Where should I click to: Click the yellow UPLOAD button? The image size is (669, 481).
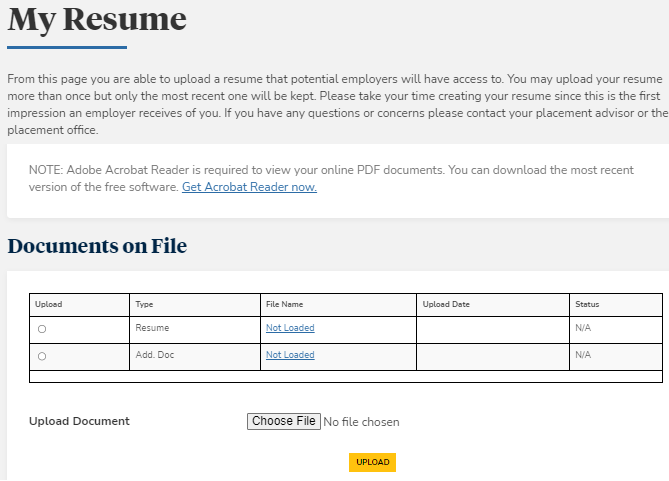(372, 462)
